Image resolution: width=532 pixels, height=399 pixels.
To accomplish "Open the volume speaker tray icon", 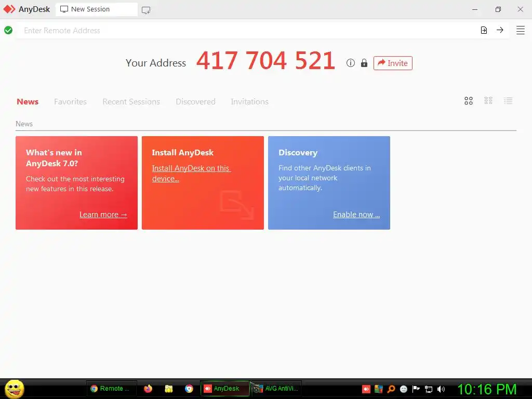I will 441,389.
